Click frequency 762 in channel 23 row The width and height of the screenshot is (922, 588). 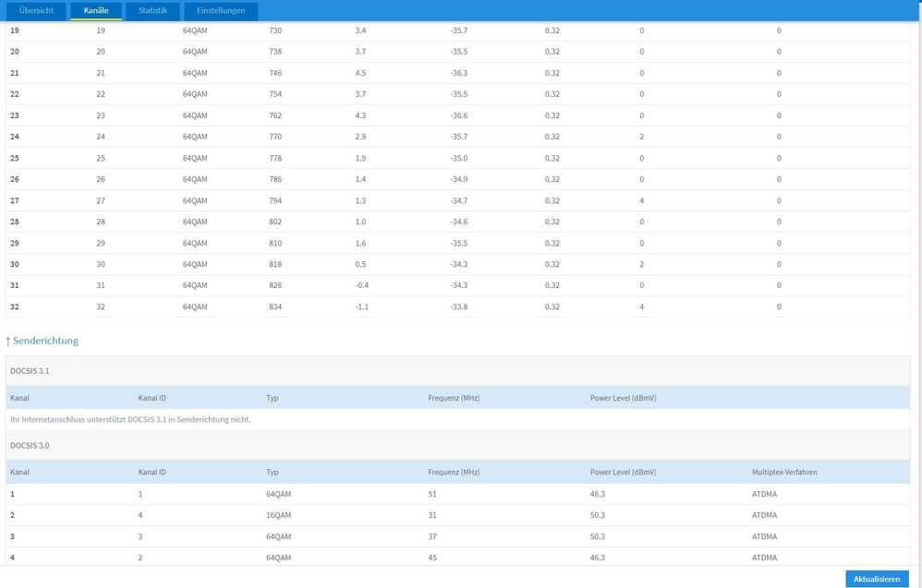click(x=275, y=115)
